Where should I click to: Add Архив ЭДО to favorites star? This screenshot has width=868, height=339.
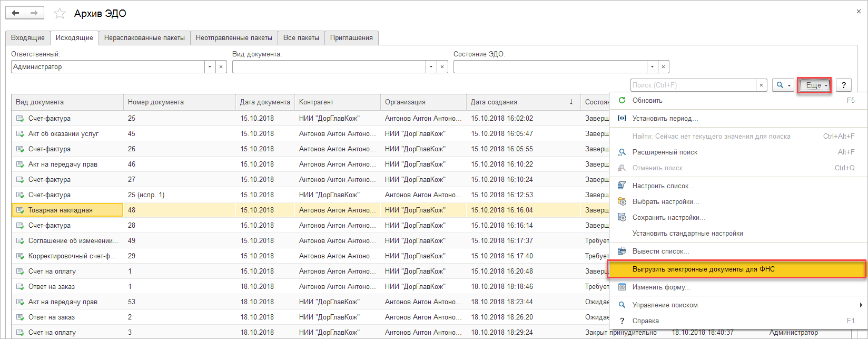click(x=60, y=14)
